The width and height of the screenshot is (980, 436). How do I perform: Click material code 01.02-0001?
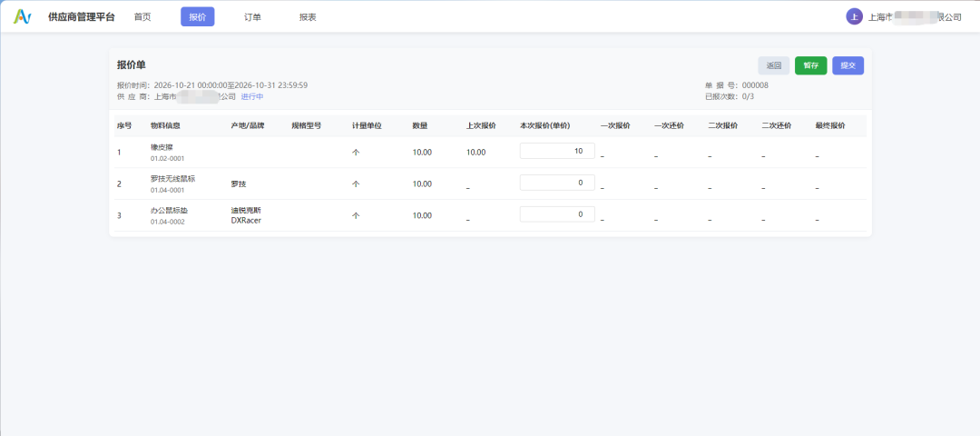point(168,158)
